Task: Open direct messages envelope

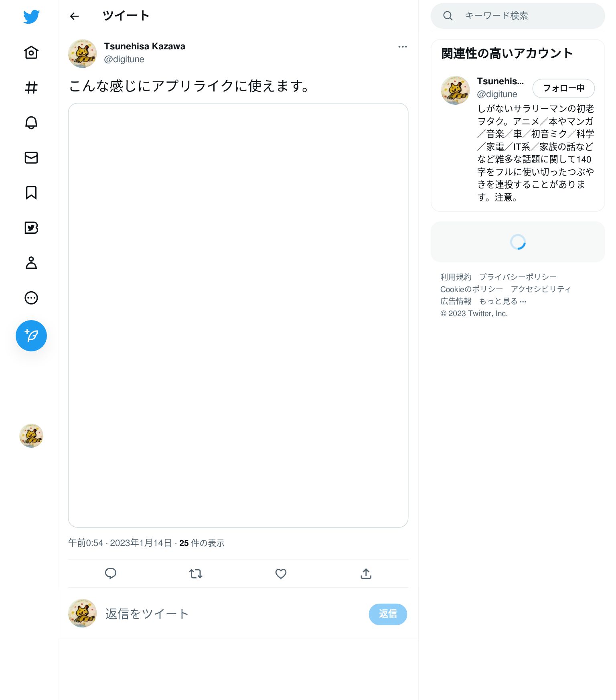Action: (x=31, y=158)
